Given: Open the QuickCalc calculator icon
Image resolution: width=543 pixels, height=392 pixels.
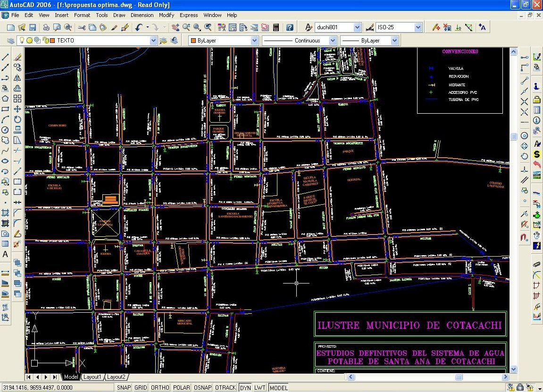Looking at the screenshot, I should point(276,27).
